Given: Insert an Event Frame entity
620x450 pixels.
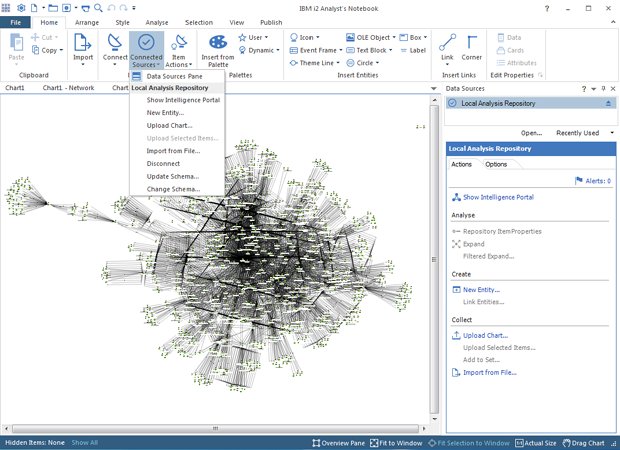Looking at the screenshot, I should (x=316, y=50).
